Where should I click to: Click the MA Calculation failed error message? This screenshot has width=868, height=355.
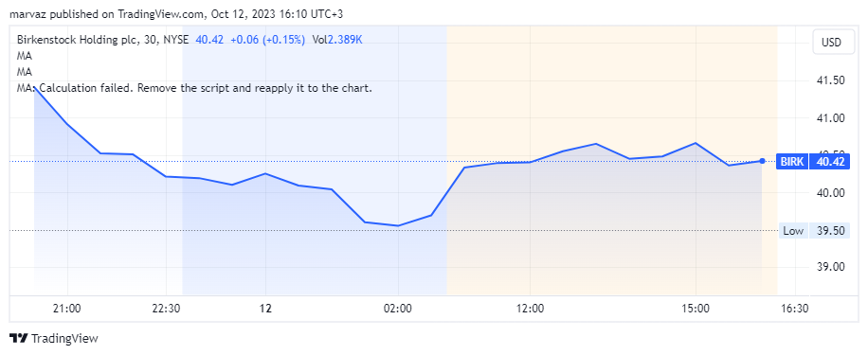point(194,88)
